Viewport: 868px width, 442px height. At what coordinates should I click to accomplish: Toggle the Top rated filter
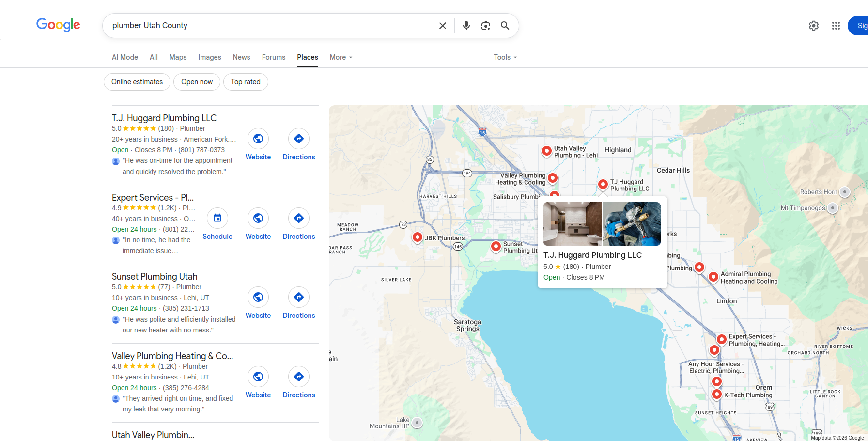[246, 82]
